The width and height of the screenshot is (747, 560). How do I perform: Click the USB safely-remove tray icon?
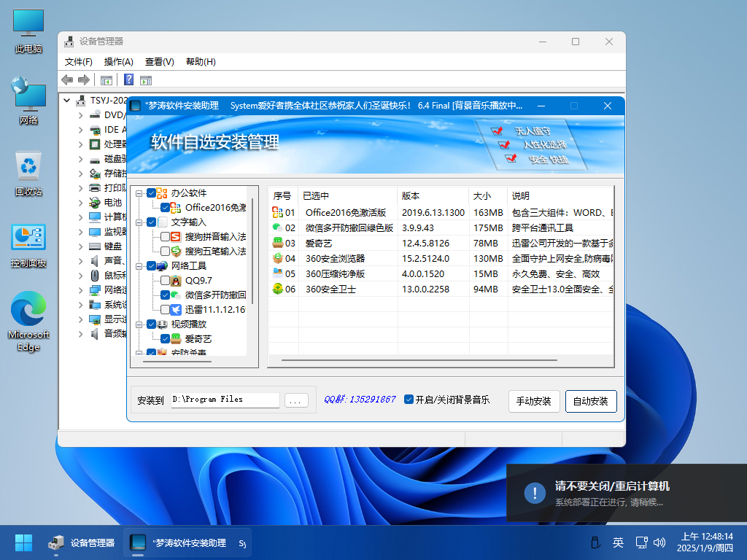595,542
